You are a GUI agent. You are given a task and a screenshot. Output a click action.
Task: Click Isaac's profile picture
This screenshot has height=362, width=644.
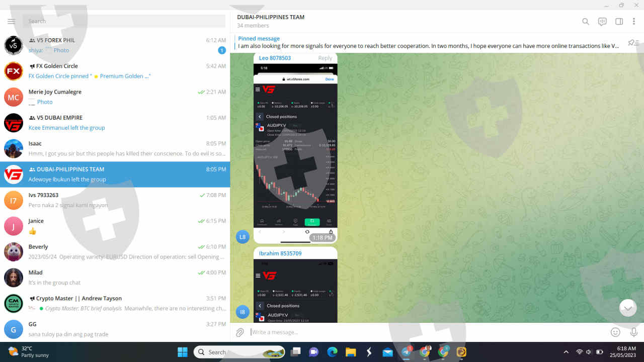[14, 148]
